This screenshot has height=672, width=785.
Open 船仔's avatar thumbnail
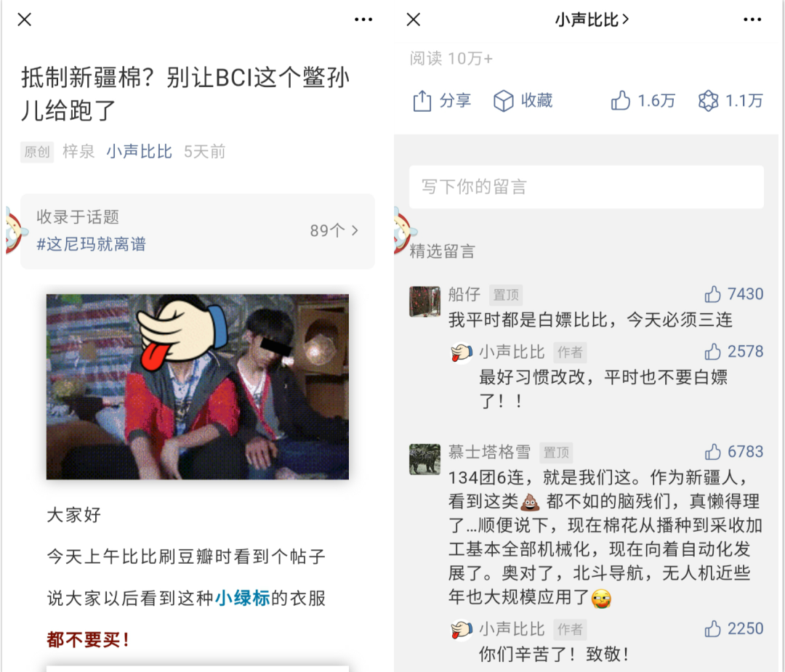pos(424,301)
